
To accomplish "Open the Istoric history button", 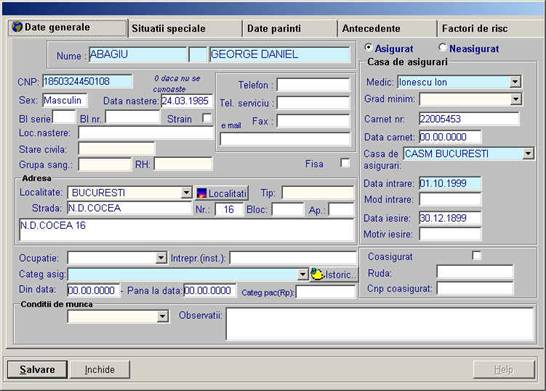I will (334, 274).
